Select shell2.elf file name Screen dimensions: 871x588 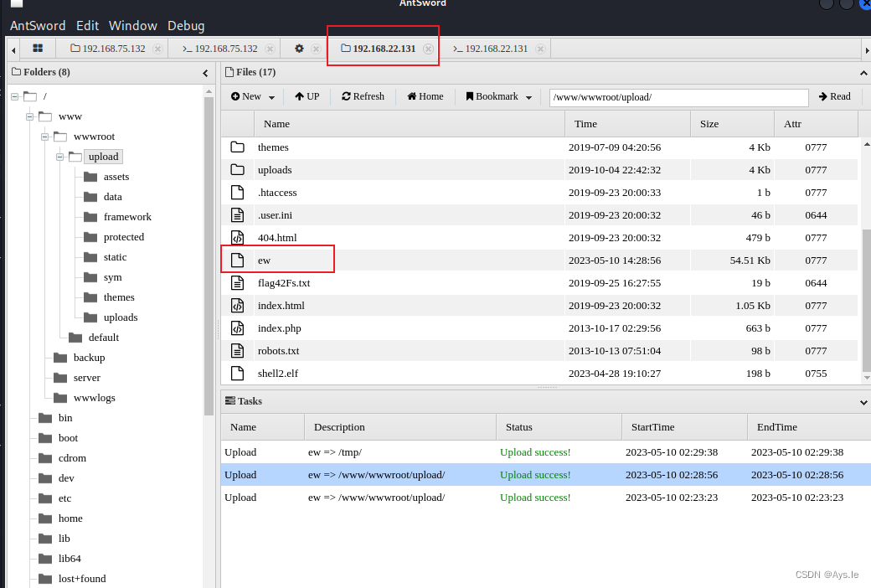coord(278,374)
